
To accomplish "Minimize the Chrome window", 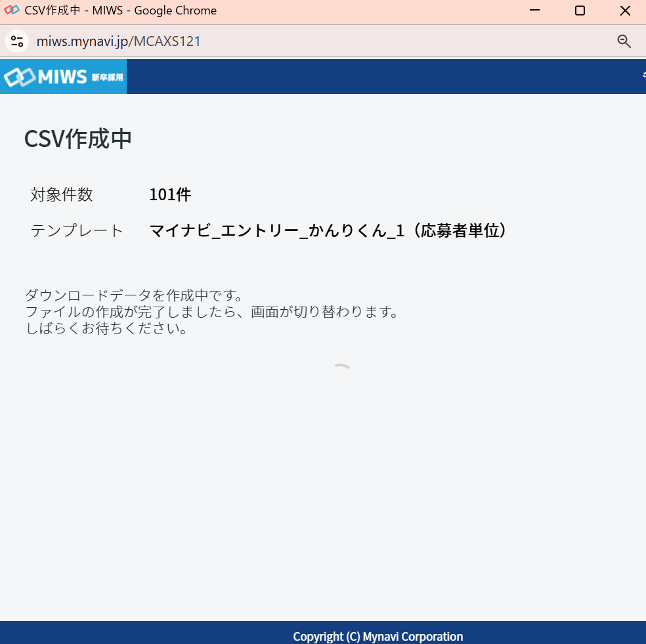I will tap(534, 11).
